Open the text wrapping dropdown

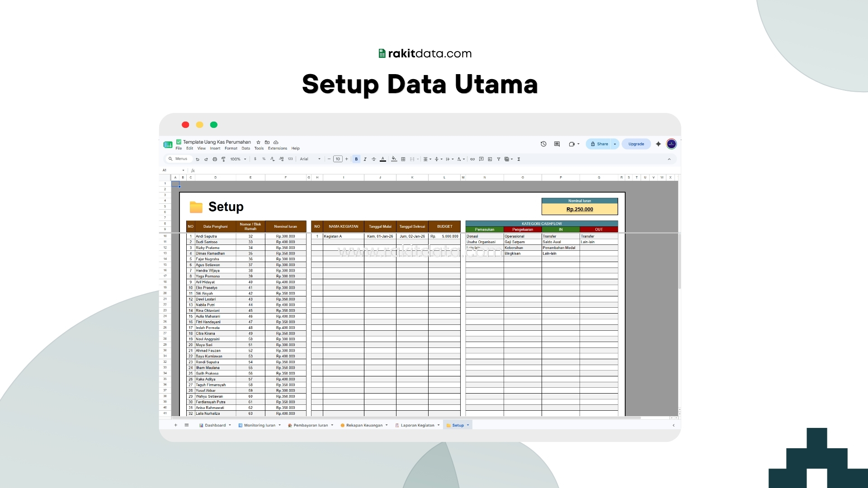pos(449,159)
